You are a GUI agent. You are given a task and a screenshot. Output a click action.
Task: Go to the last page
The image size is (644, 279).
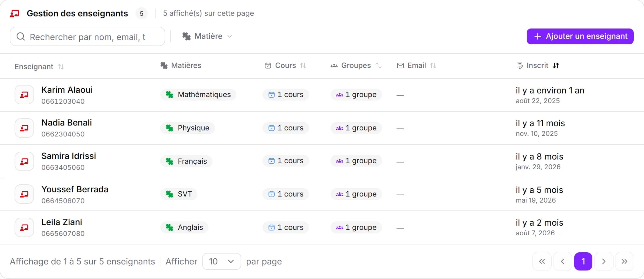[625, 261]
